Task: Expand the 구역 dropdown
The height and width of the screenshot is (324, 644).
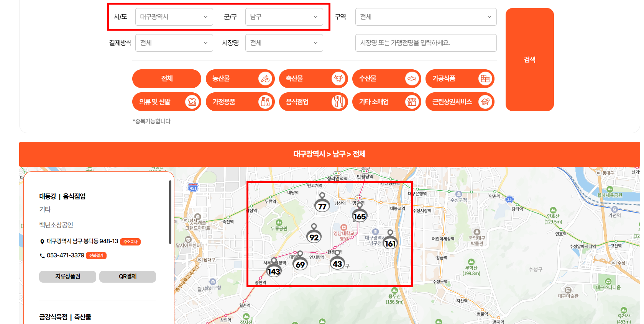Action: [x=426, y=17]
